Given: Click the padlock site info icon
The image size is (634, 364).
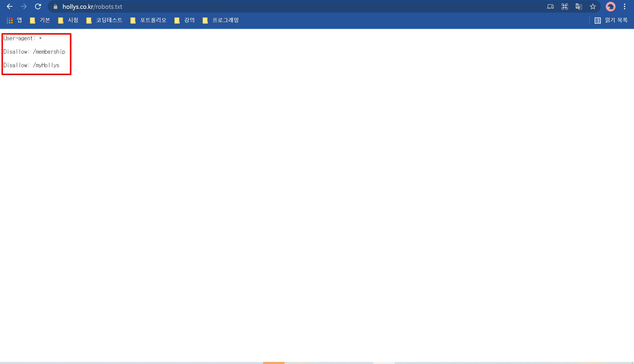Looking at the screenshot, I should point(56,6).
